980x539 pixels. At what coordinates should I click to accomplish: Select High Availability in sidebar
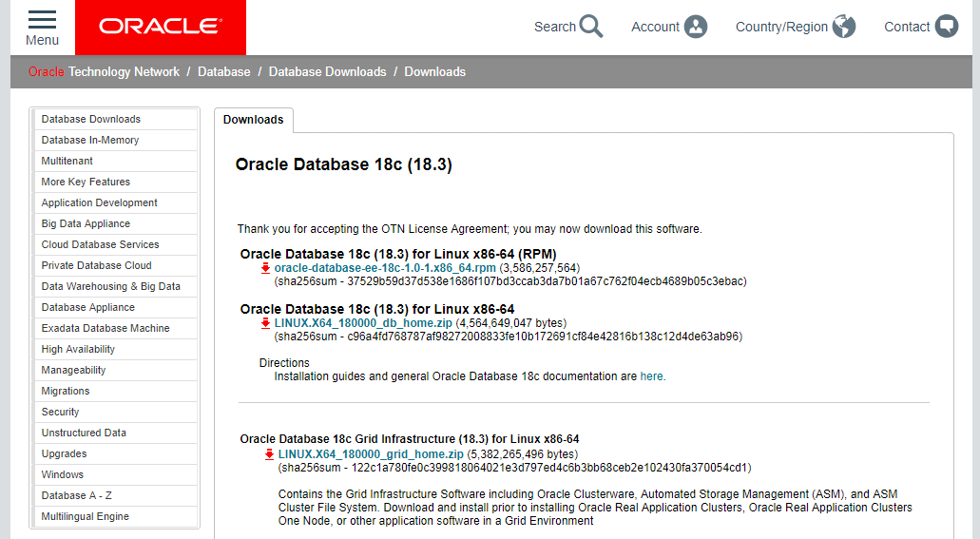115,350
